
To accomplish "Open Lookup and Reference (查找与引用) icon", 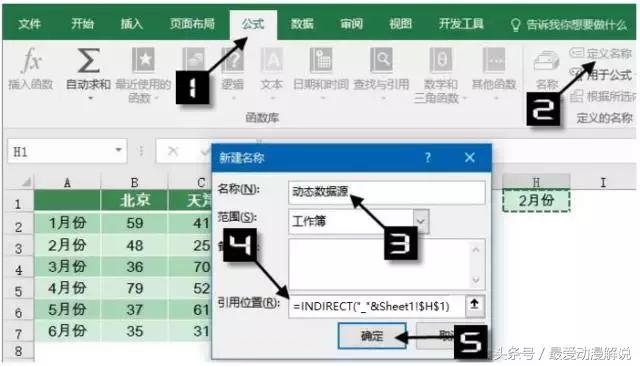I will [x=381, y=60].
